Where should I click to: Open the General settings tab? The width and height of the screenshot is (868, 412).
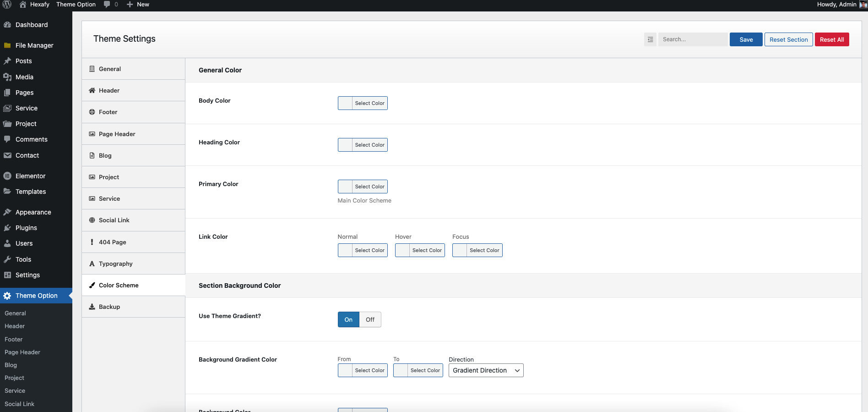pyautogui.click(x=133, y=69)
